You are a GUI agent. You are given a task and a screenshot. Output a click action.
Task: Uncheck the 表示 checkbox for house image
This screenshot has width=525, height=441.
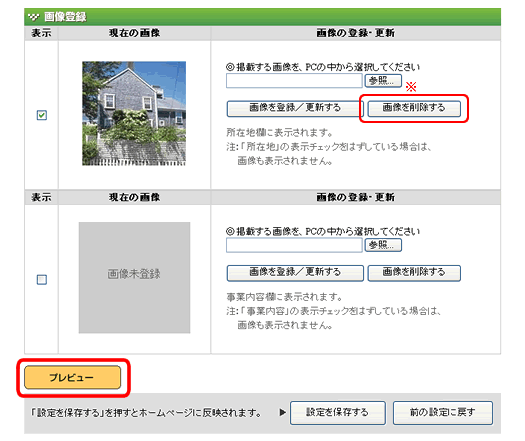(42, 115)
